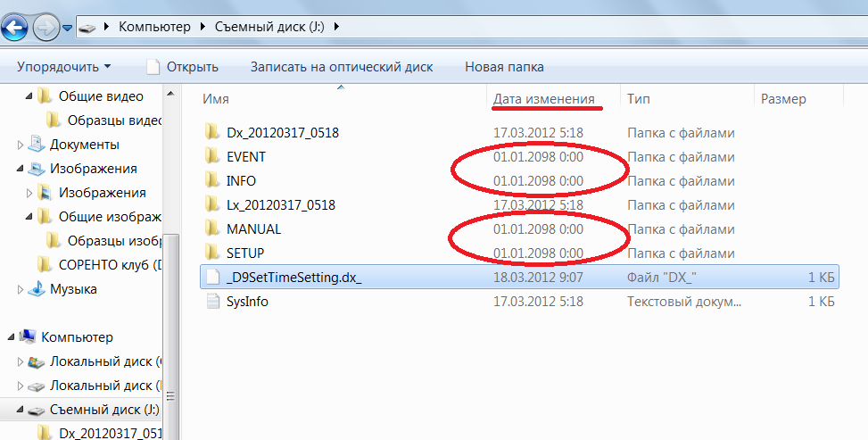Click the Открыть toolbar button

pyautogui.click(x=182, y=67)
